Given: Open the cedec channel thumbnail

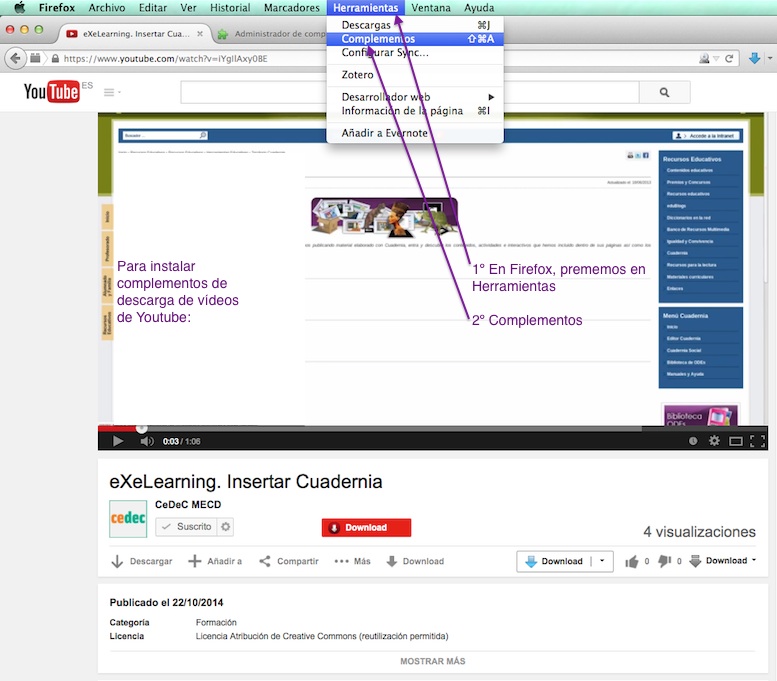Looking at the screenshot, I should click(128, 518).
